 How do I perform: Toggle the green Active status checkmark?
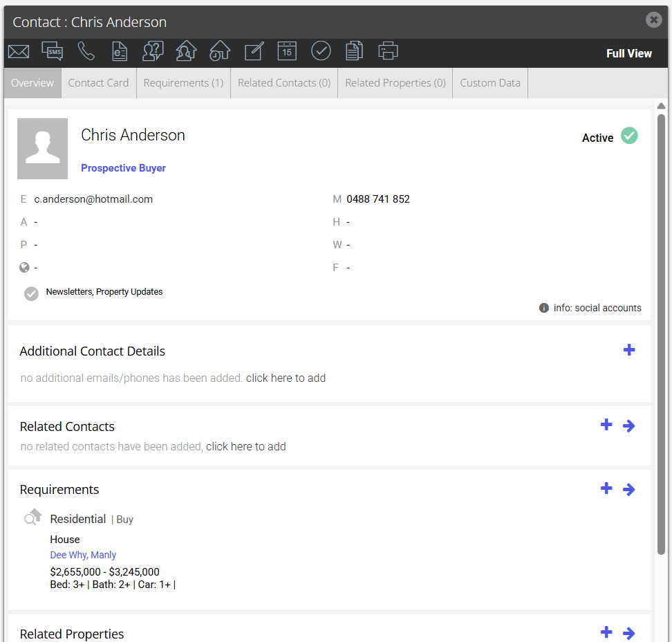pos(629,136)
